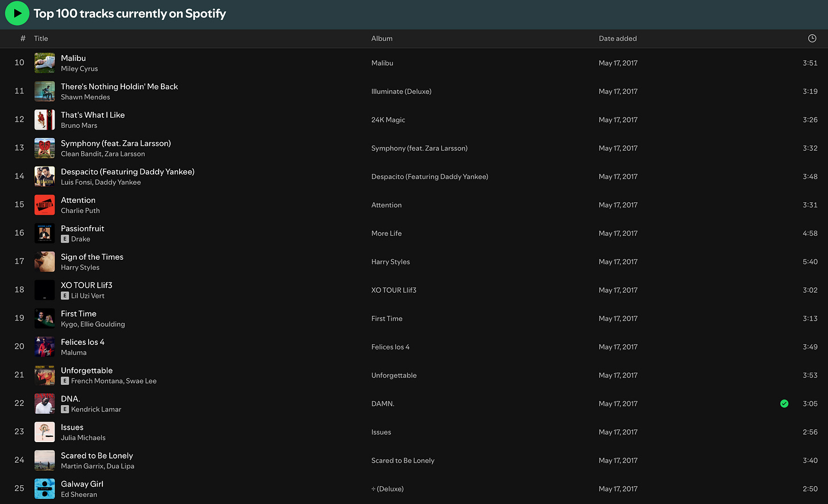828x504 pixels.
Task: Click track number 25 for Galway Girl
Action: coord(19,489)
